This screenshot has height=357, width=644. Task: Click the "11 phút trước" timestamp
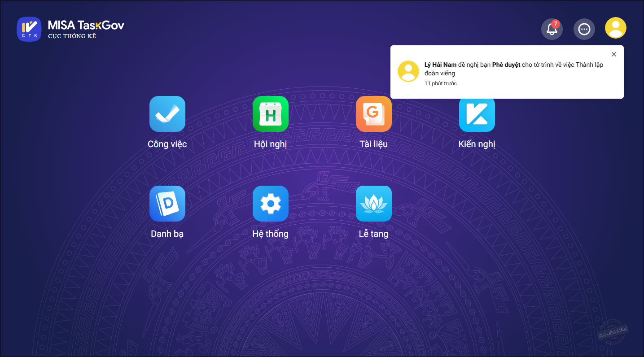tap(440, 83)
